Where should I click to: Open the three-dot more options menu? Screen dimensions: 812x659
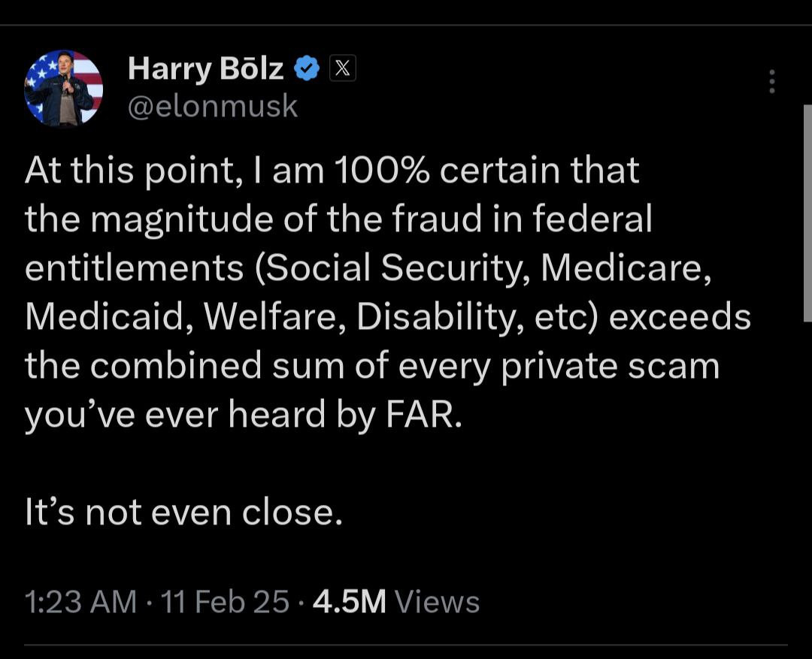(x=771, y=82)
